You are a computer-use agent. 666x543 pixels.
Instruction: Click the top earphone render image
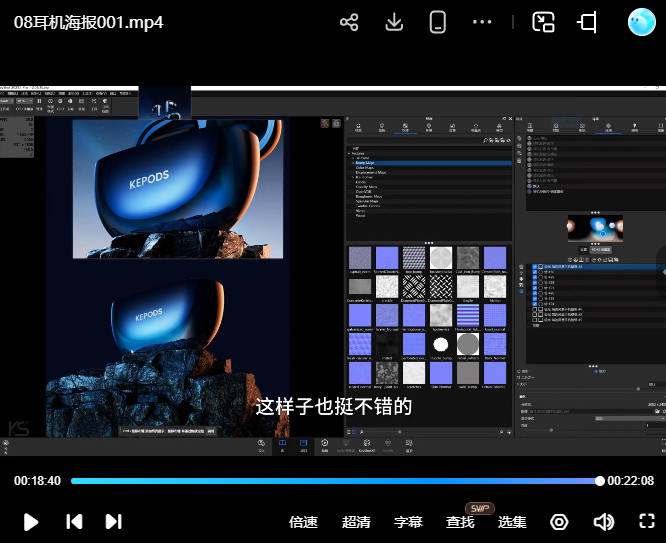[178, 189]
